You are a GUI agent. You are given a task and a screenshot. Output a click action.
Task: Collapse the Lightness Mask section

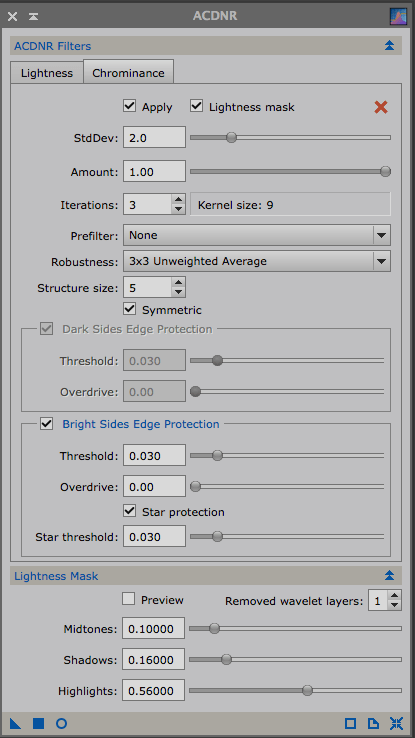pyautogui.click(x=389, y=575)
